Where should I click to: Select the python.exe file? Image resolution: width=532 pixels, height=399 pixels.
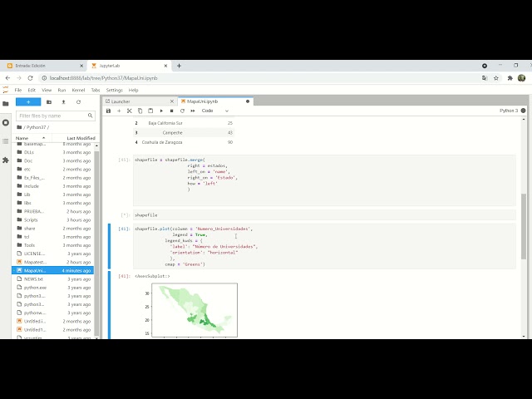click(x=53, y=288)
